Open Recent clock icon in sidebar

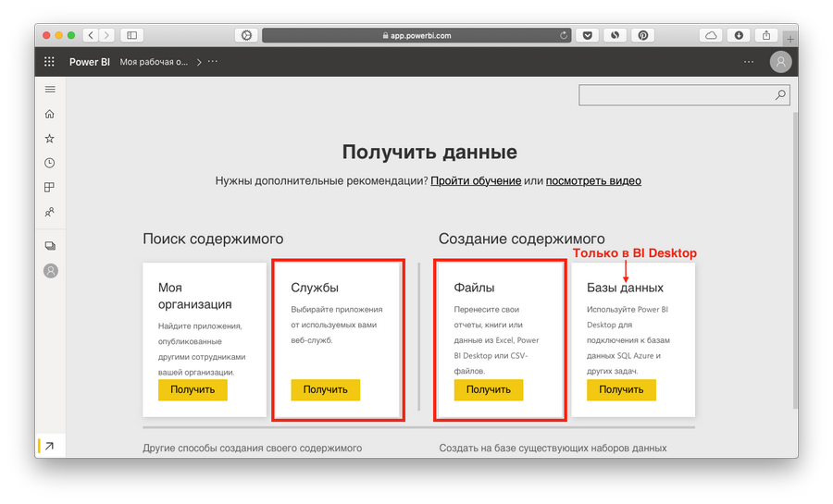[50, 163]
